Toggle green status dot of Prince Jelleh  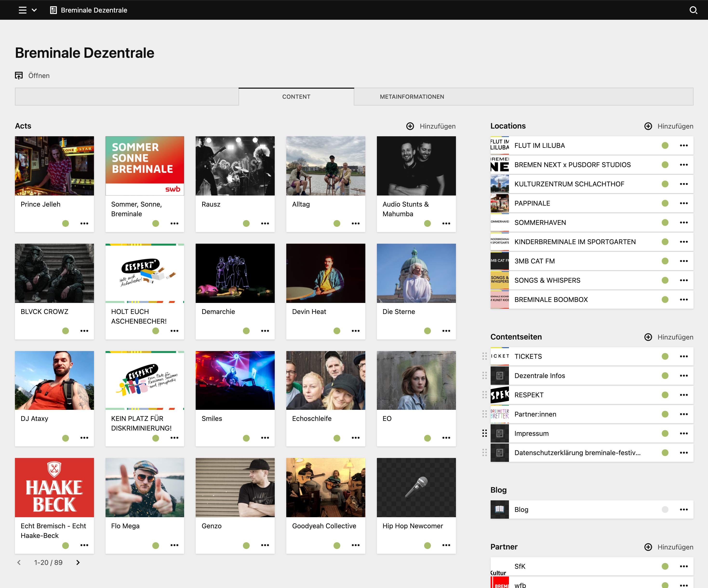[x=65, y=223]
